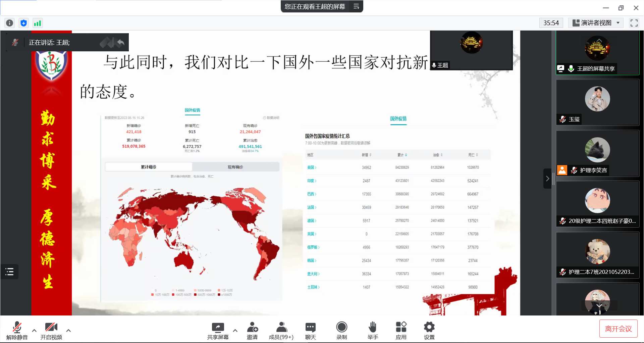Enter full screen mode icon
Screen dimensions: 644x343
(x=634, y=23)
